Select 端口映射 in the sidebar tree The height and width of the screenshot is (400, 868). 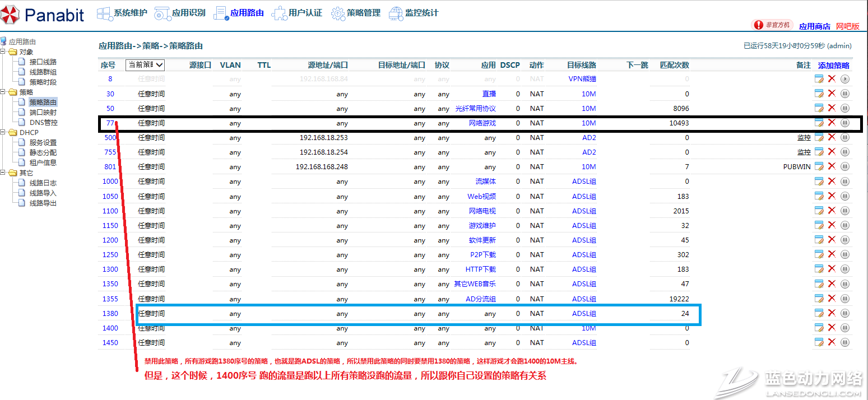(x=43, y=112)
